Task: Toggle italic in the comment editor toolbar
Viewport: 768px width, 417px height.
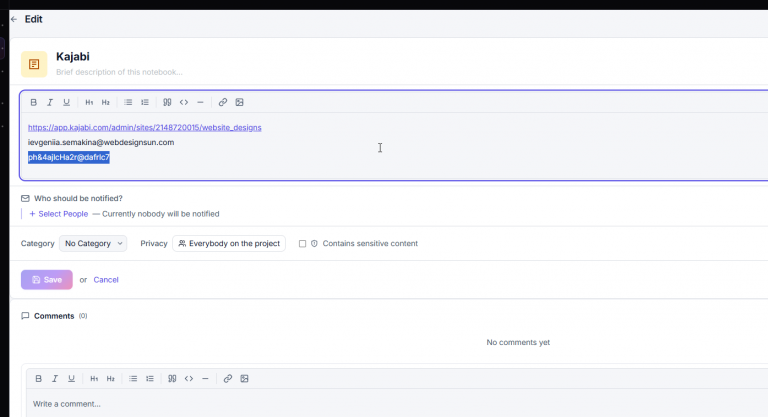Action: point(55,379)
